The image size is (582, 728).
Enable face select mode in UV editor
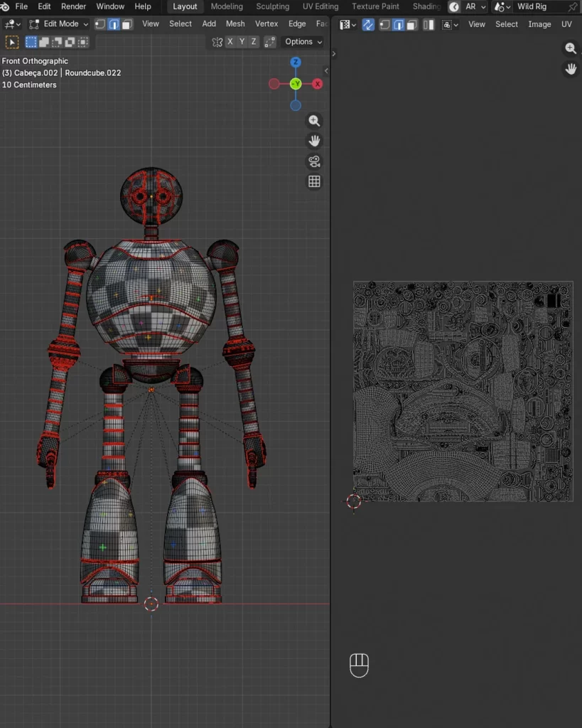click(x=411, y=25)
